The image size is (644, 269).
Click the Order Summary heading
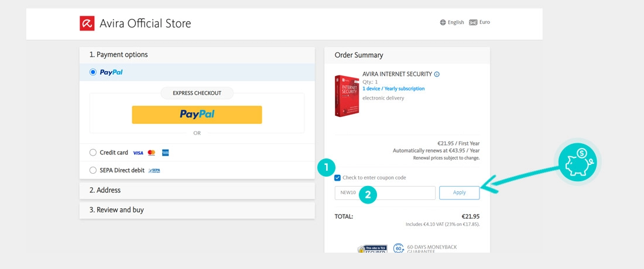(358, 56)
